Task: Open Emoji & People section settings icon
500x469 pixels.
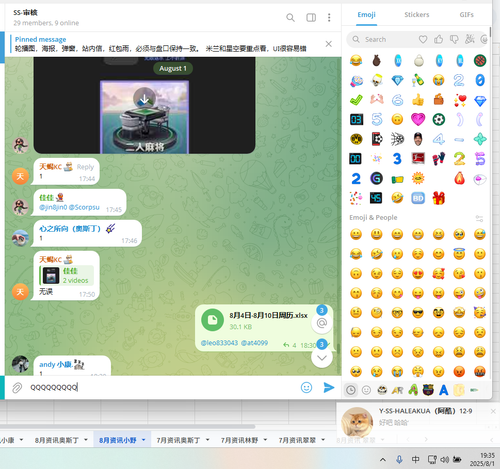Action: [x=479, y=219]
